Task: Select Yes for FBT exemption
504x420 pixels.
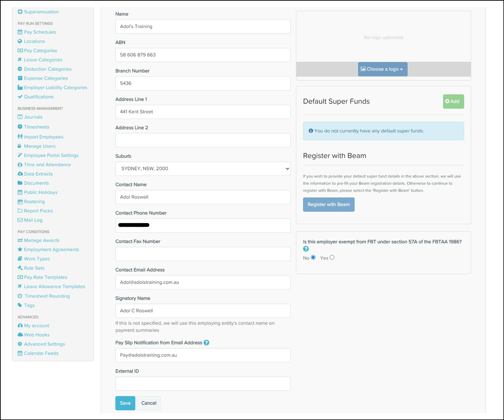Action: tap(332, 257)
